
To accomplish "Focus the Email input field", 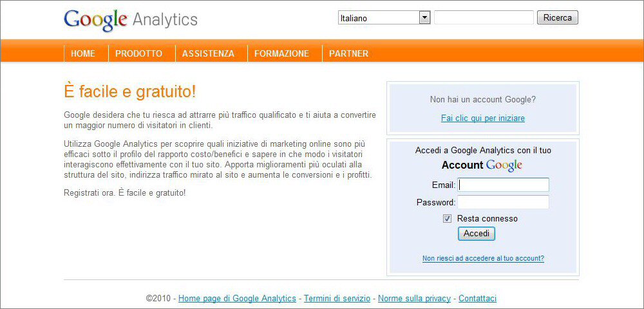I will point(504,185).
